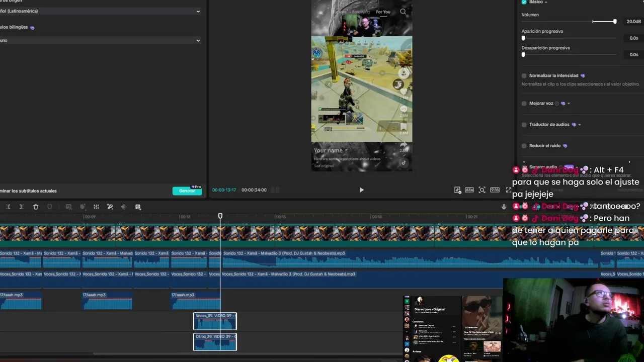The width and height of the screenshot is (644, 362).
Task: Play the preview video
Action: [x=361, y=190]
